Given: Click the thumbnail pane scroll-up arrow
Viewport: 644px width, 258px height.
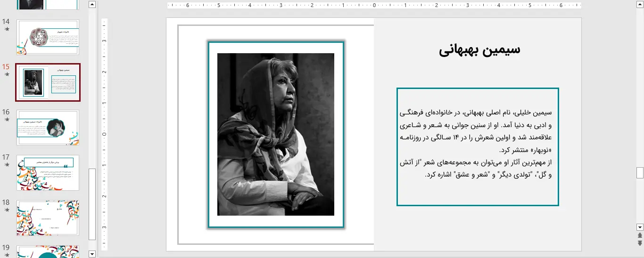Looking at the screenshot, I should [x=92, y=5].
